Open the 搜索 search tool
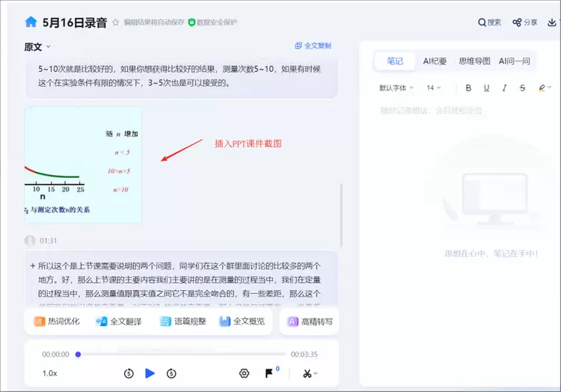561x392 pixels. click(490, 22)
